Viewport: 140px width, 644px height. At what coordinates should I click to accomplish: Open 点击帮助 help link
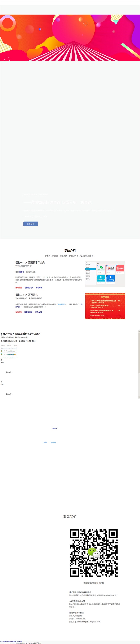coord(39,288)
